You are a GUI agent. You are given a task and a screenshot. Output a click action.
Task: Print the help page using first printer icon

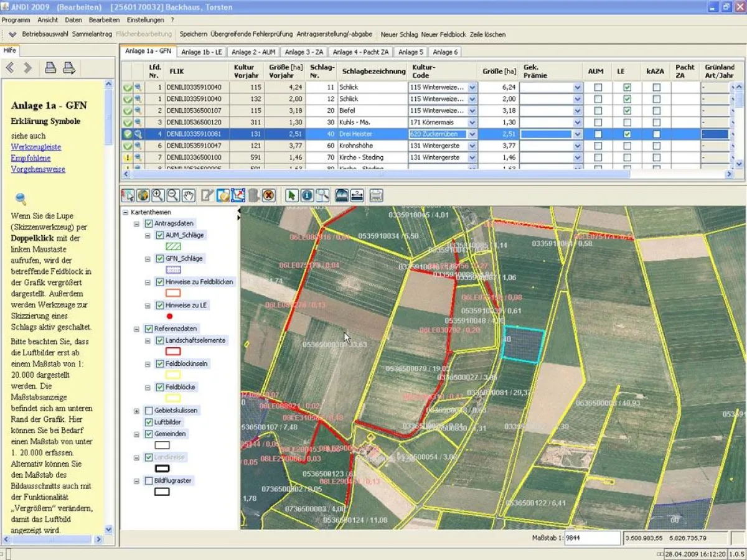(50, 68)
